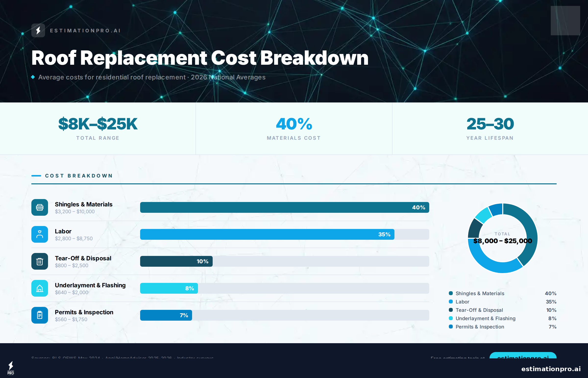588x378 pixels.
Task: Toggle the Permits & Inspection legend dot
Action: (x=451, y=327)
